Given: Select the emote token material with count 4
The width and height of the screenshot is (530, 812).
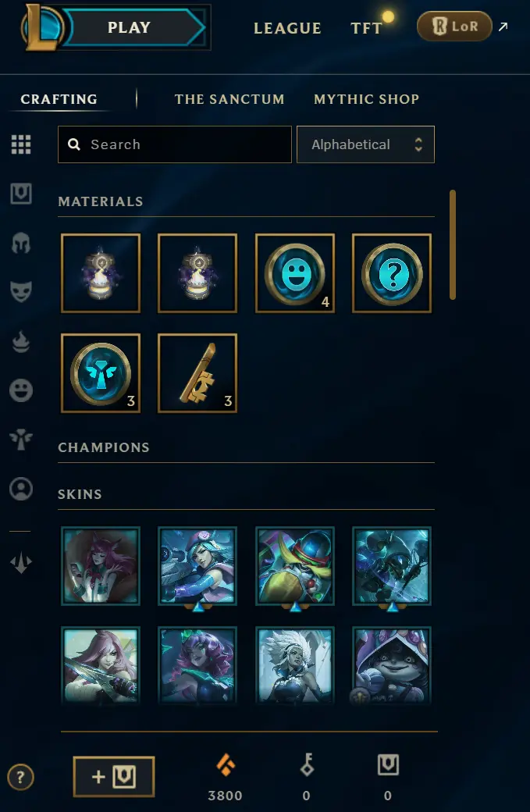Looking at the screenshot, I should pyautogui.click(x=295, y=273).
